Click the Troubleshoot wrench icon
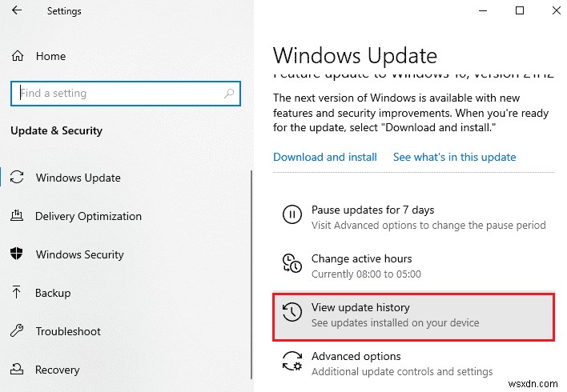The width and height of the screenshot is (567, 392). pyautogui.click(x=18, y=331)
